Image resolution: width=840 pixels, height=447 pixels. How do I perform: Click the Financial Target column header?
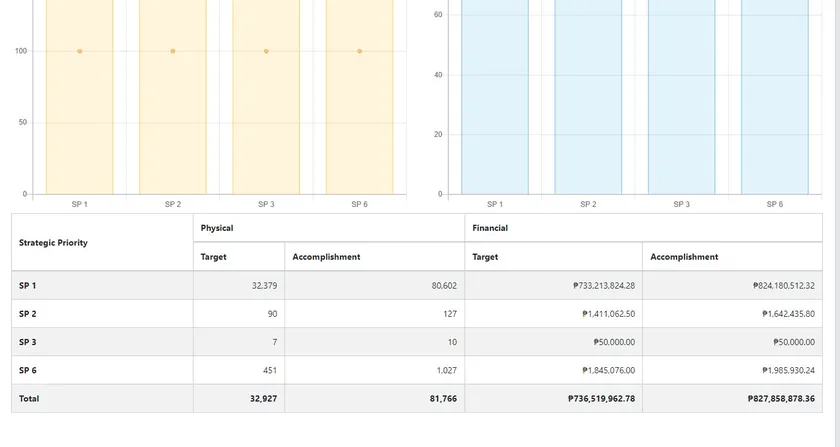tap(553, 257)
